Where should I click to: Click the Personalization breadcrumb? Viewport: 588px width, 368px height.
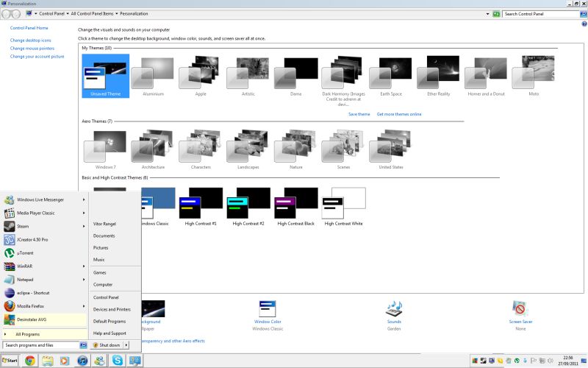tap(134, 14)
